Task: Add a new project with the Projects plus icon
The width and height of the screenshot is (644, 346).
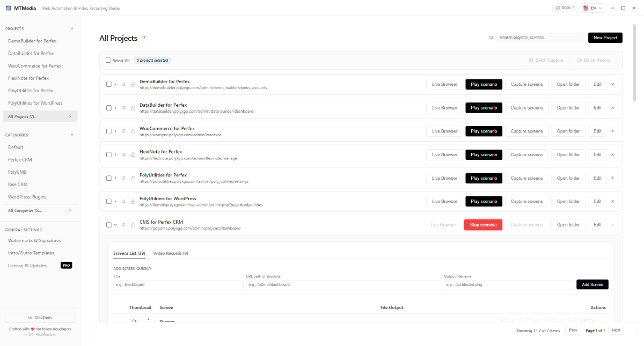Action: coord(72,28)
